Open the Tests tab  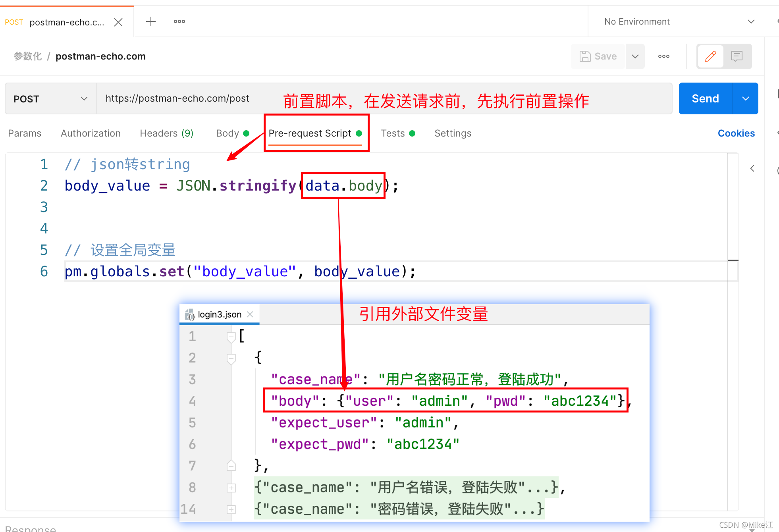coord(398,133)
